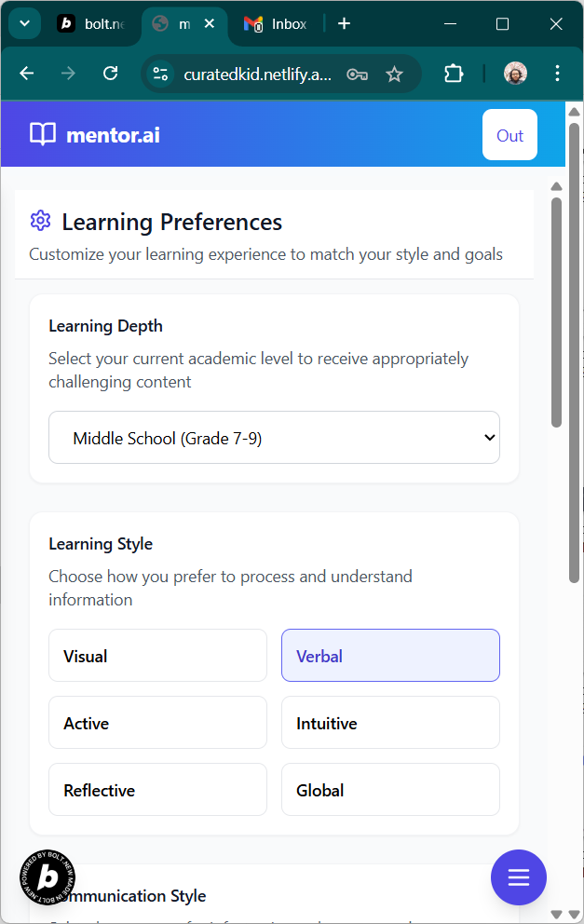Click the Bolt badge icon
The image size is (584, 924).
click(48, 877)
